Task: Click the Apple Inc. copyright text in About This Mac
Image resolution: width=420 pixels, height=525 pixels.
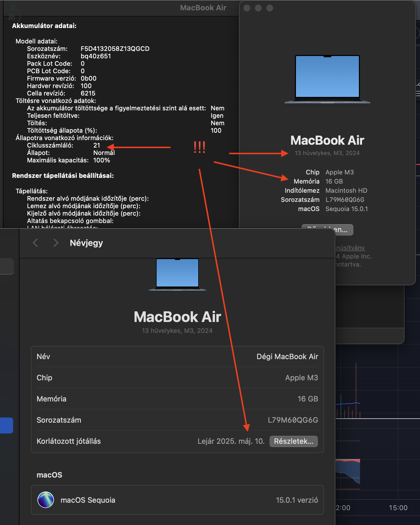Action: click(354, 256)
